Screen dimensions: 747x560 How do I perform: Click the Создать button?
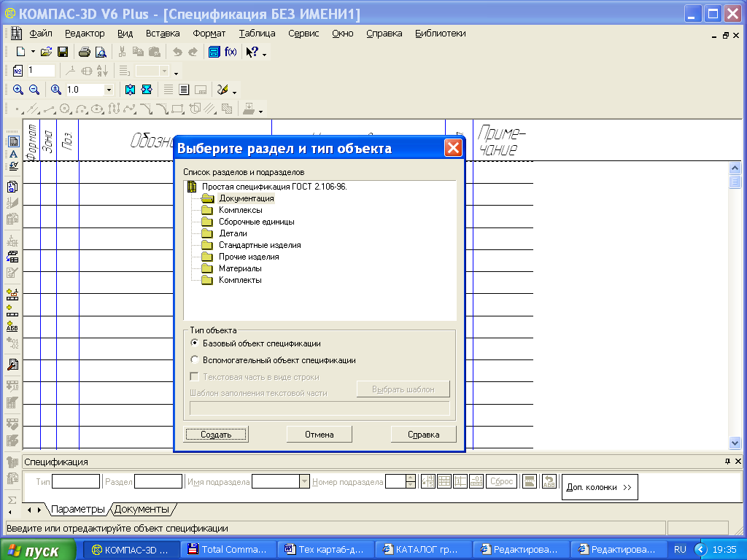pyautogui.click(x=216, y=435)
